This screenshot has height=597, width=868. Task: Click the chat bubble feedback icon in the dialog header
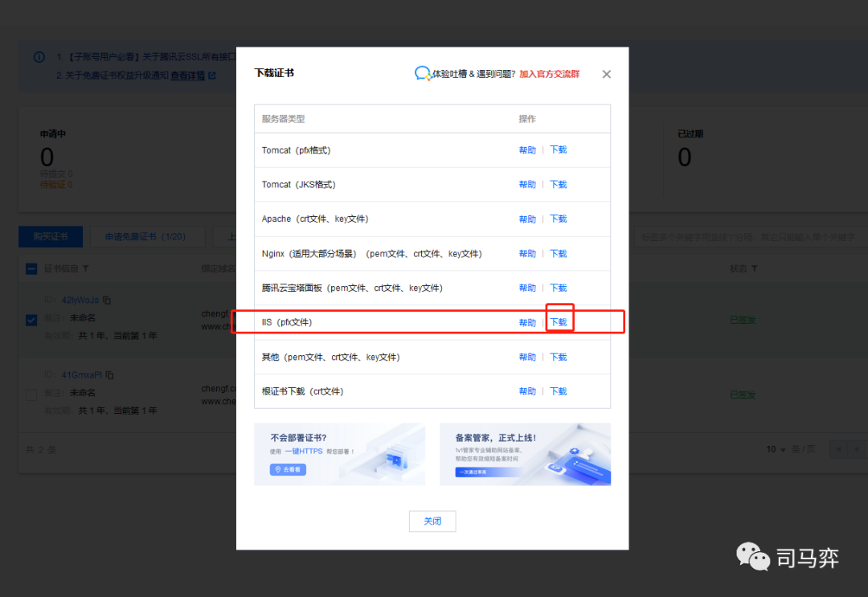[x=423, y=73]
